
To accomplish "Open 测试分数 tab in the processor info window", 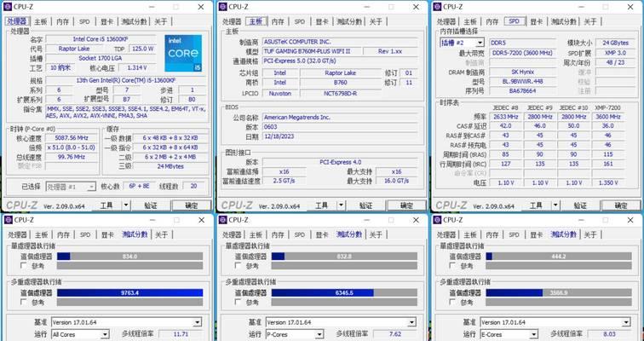I will (x=134, y=22).
